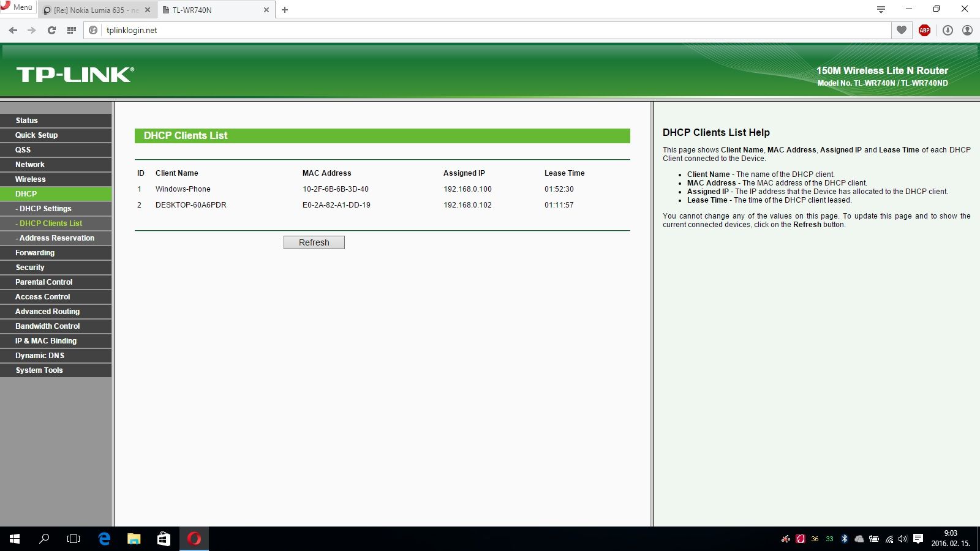The height and width of the screenshot is (551, 980).
Task: Open the QSS menu
Action: tap(56, 150)
